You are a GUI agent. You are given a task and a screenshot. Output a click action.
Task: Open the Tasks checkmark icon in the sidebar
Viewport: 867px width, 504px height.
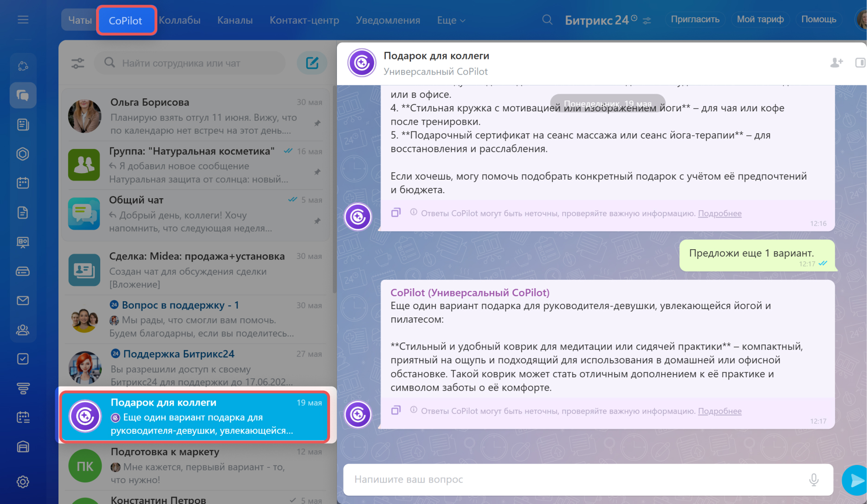23,359
